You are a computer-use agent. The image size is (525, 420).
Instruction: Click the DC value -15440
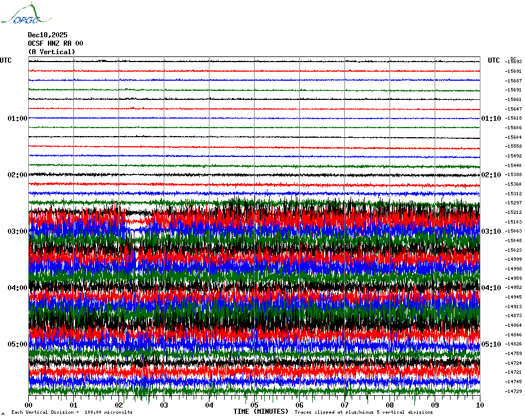[x=513, y=165]
